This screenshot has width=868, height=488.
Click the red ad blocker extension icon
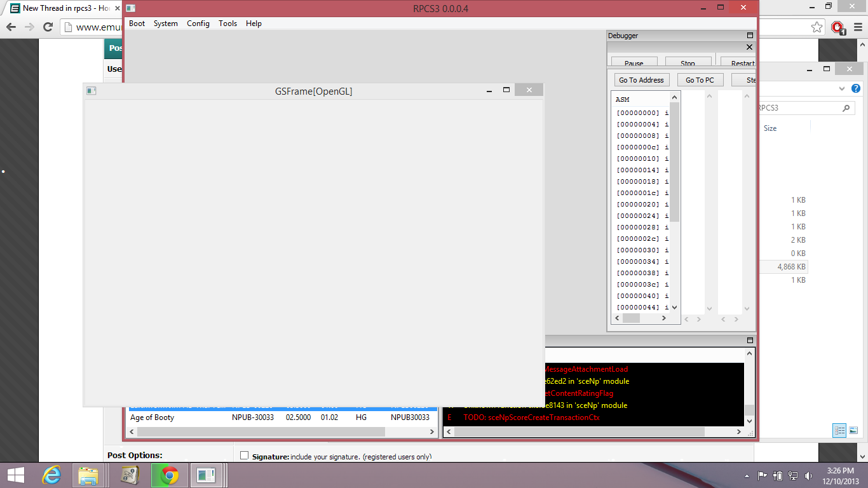[837, 27]
